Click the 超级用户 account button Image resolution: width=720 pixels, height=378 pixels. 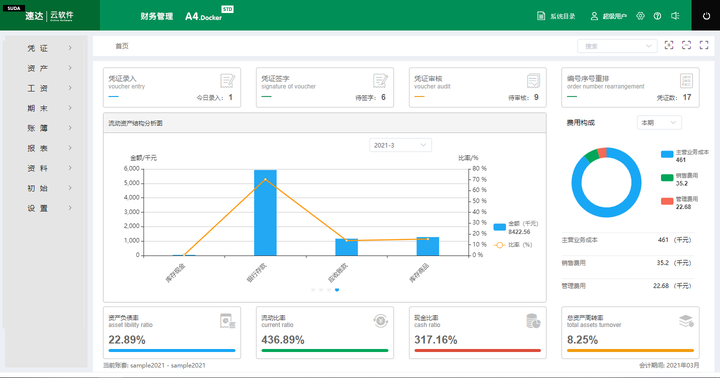coord(608,16)
